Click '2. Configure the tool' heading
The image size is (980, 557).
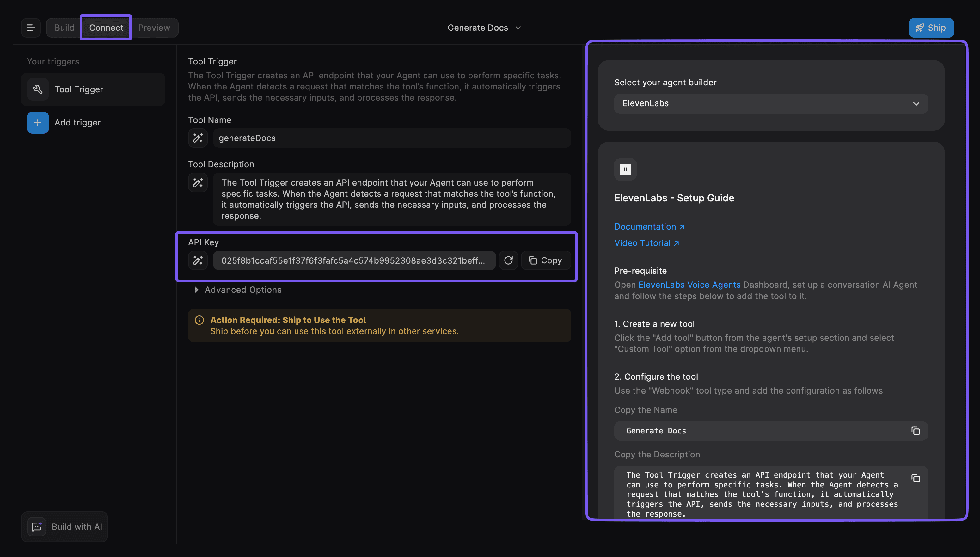click(656, 376)
